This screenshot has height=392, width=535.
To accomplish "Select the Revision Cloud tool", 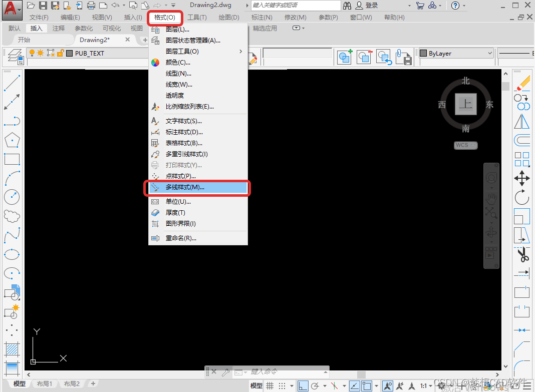I will [x=12, y=216].
